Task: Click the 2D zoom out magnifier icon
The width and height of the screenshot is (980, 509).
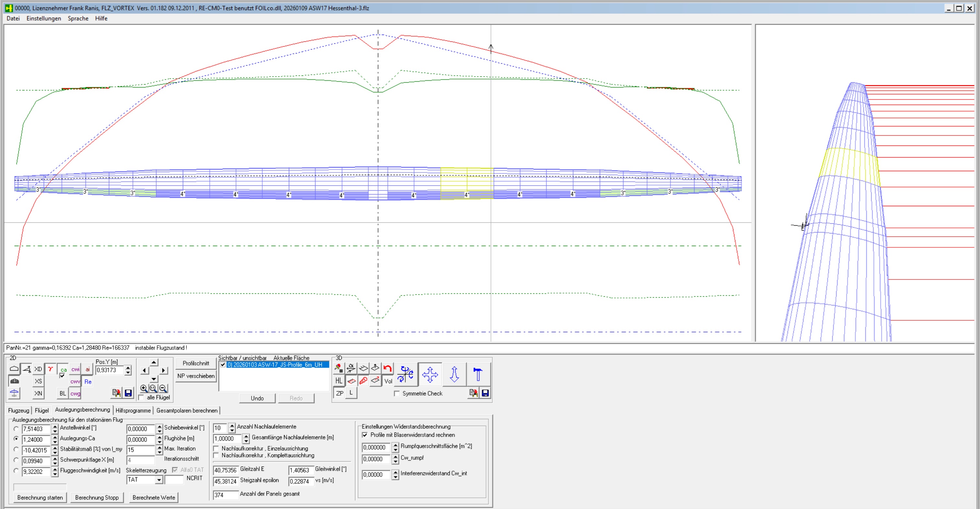Action: (163, 388)
